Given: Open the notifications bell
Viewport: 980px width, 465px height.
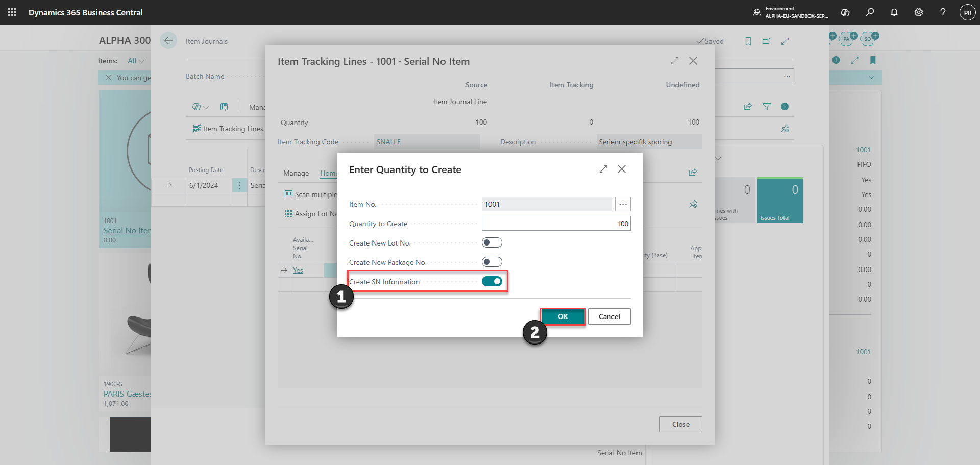Looking at the screenshot, I should (x=894, y=12).
